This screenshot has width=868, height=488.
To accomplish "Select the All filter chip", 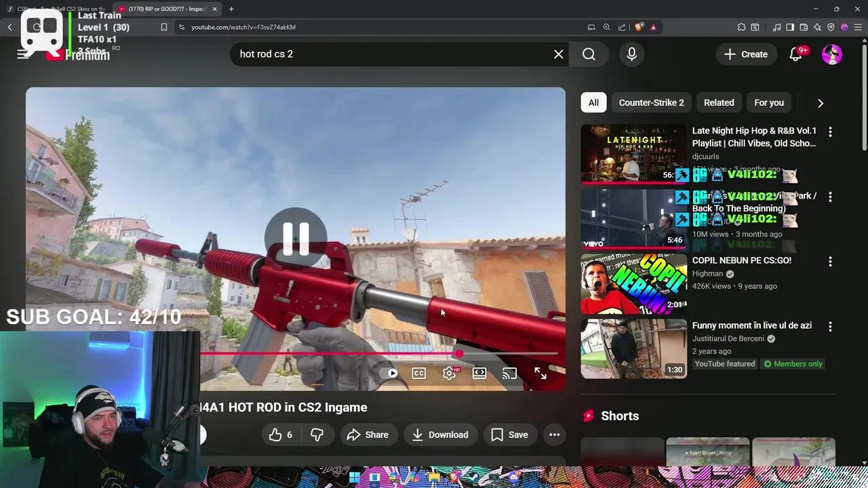I will 593,102.
